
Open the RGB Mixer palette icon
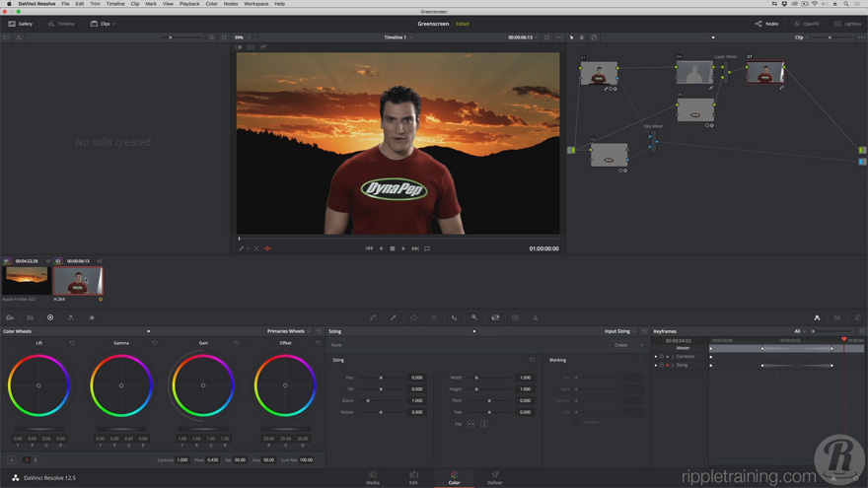[x=71, y=317]
